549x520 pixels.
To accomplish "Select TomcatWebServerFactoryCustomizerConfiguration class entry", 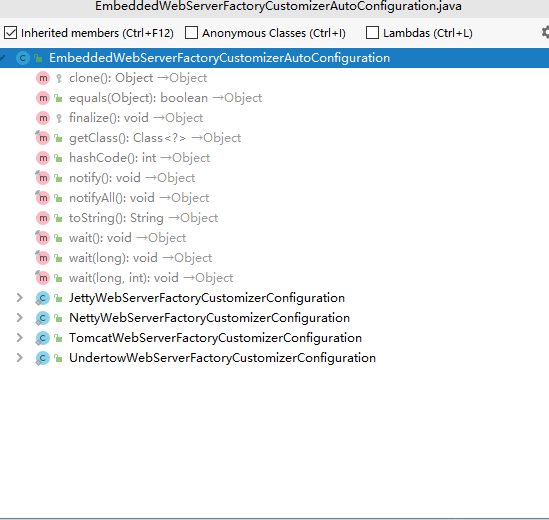I will [x=215, y=338].
